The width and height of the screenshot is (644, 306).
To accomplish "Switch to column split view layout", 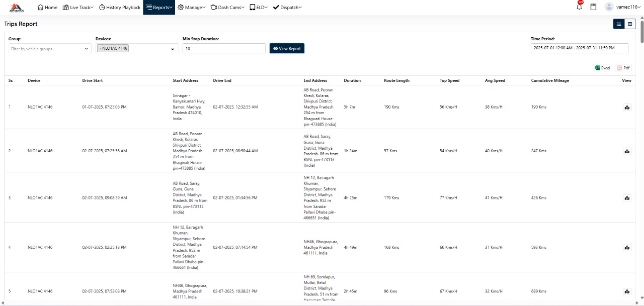I will tap(630, 24).
